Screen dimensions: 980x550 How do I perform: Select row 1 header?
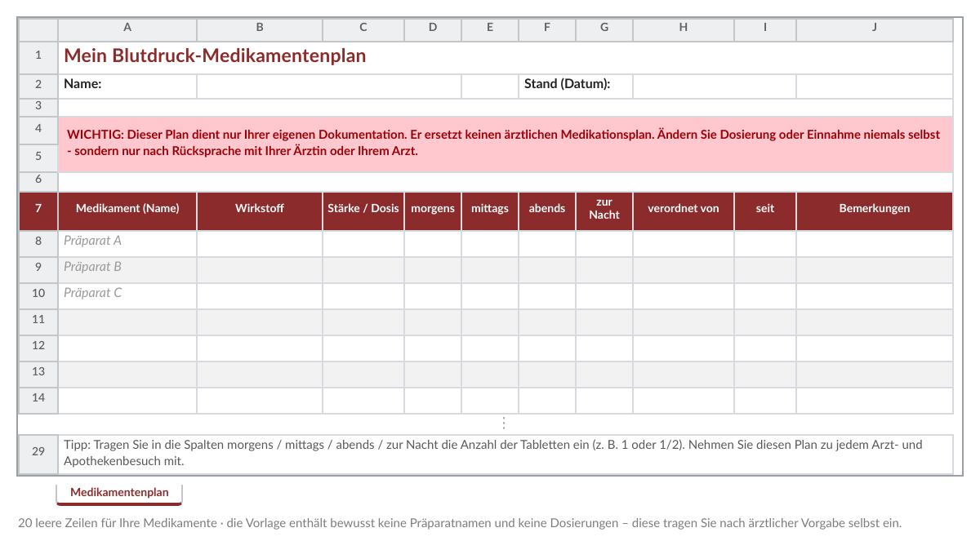pos(38,56)
